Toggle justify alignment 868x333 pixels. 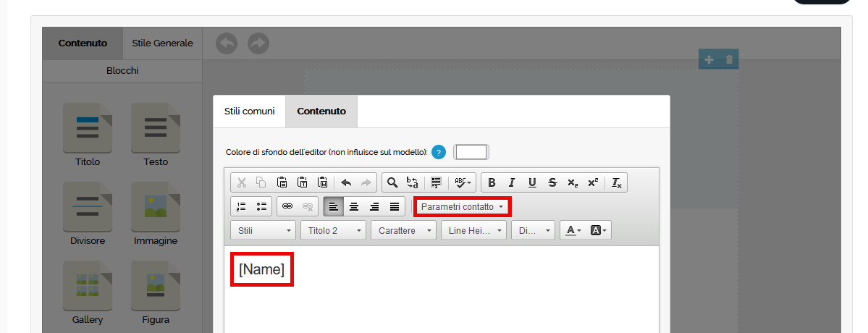[x=395, y=206]
